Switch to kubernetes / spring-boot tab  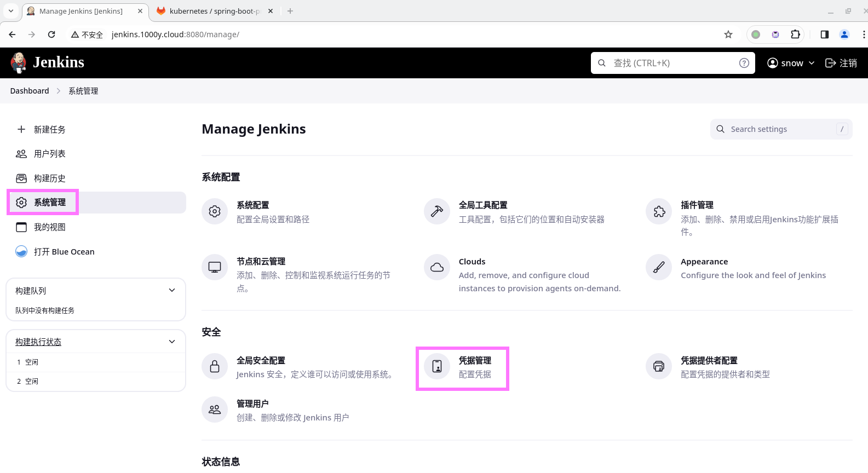(215, 11)
